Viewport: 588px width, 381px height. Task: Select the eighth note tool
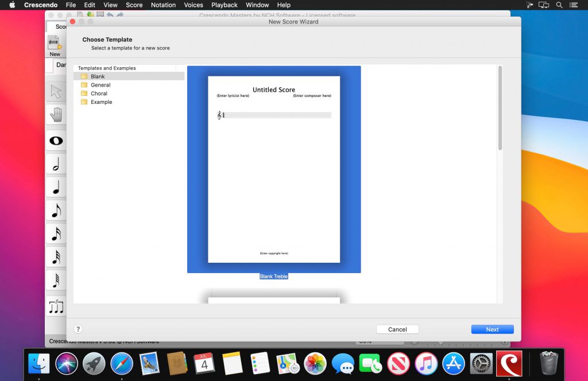56,210
